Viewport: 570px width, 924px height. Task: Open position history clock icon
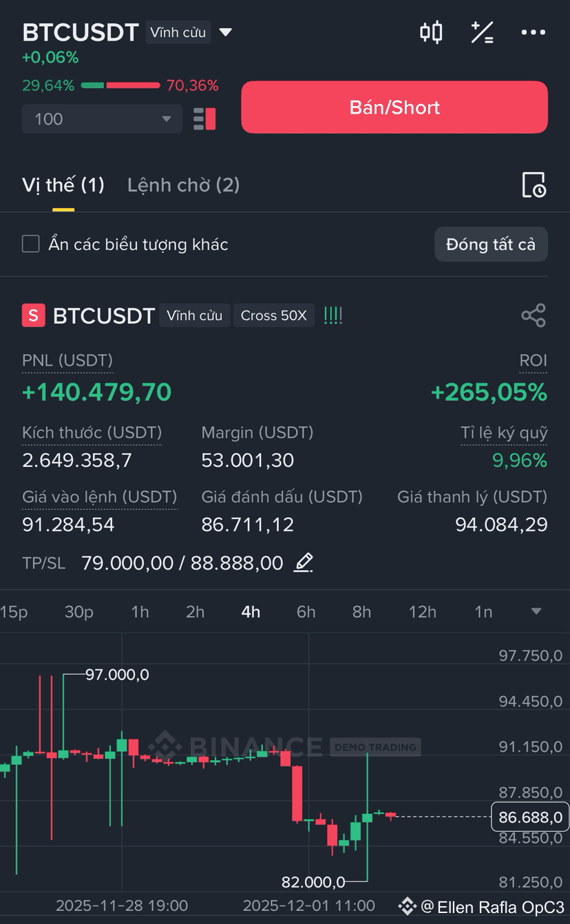[534, 185]
